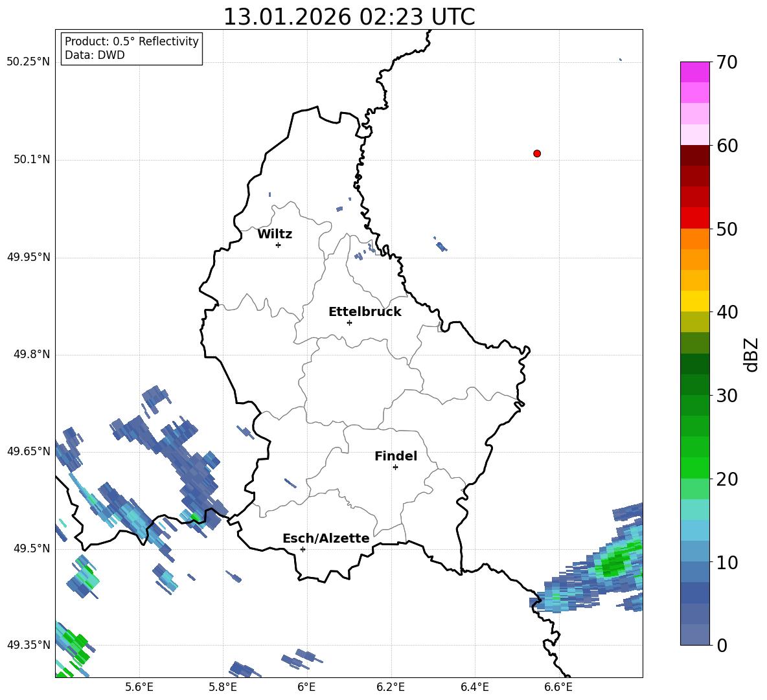This screenshot has width=767, height=700.
Task: Click the magenta top colorbar swatch
Action: click(x=694, y=72)
